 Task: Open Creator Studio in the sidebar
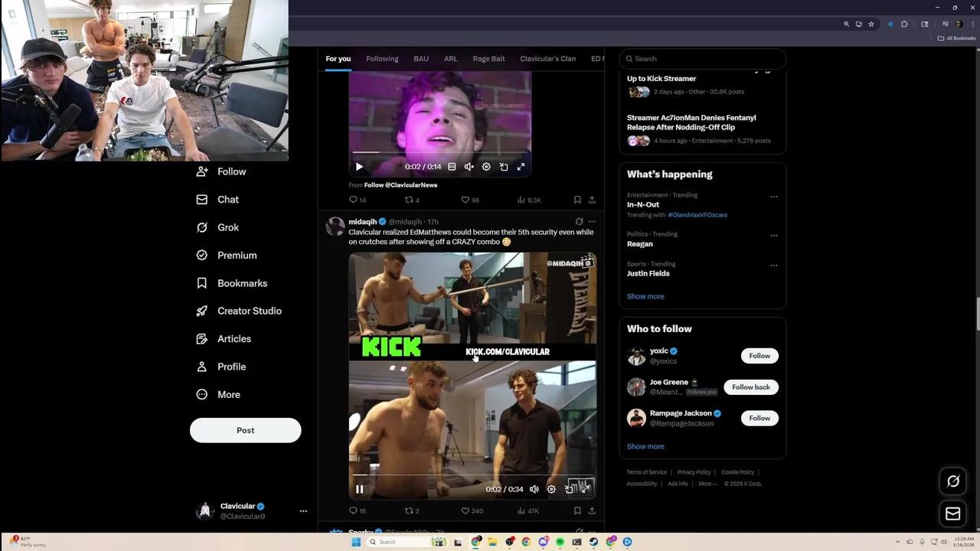tap(239, 311)
